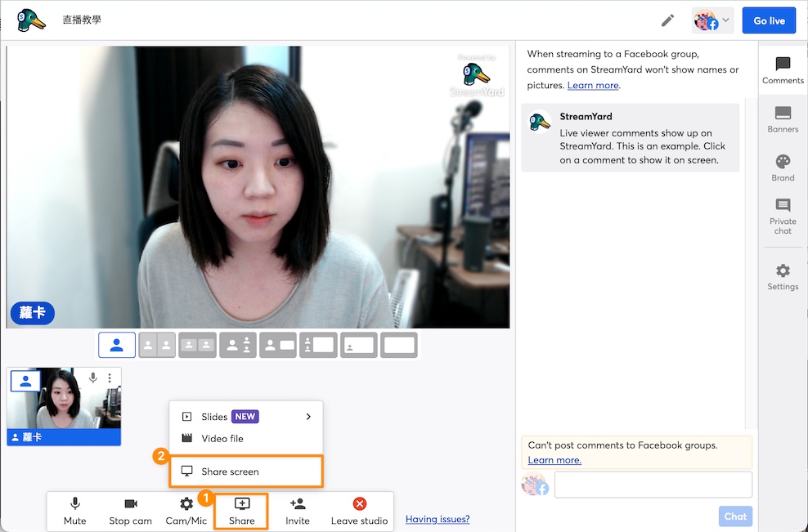This screenshot has height=532, width=808.
Task: Leave the studio
Action: [359, 511]
